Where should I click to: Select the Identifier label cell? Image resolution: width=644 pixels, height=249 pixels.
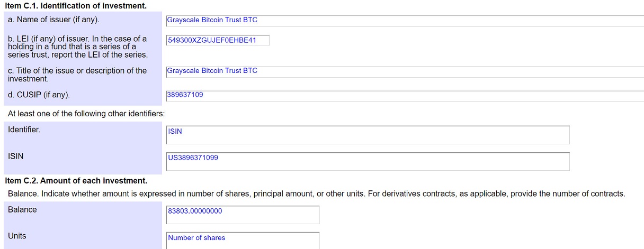(x=83, y=135)
